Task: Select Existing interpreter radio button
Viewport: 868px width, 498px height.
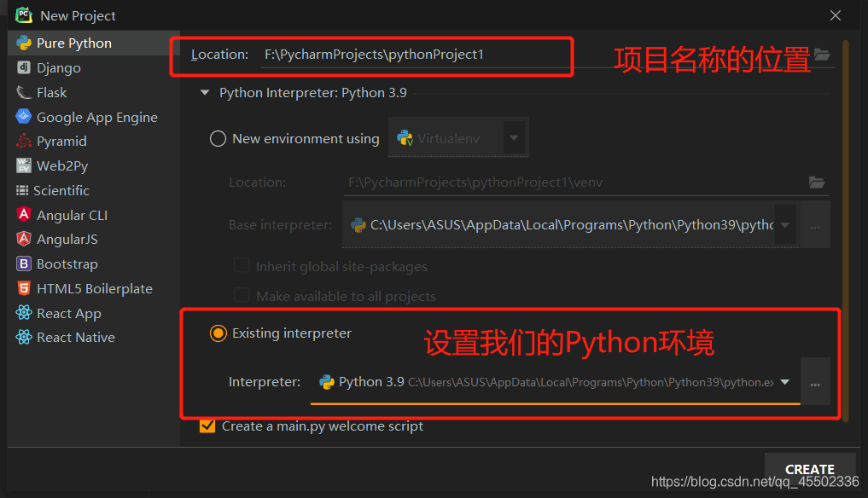Action: (218, 333)
